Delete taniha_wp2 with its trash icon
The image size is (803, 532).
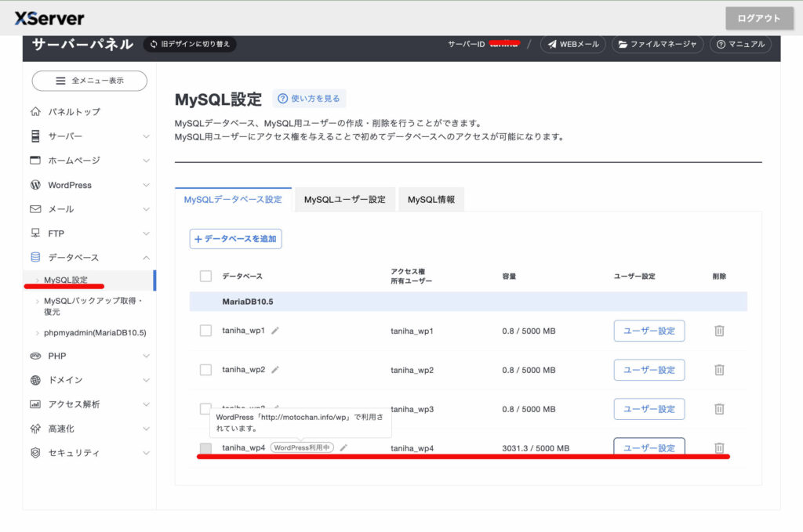(719, 370)
